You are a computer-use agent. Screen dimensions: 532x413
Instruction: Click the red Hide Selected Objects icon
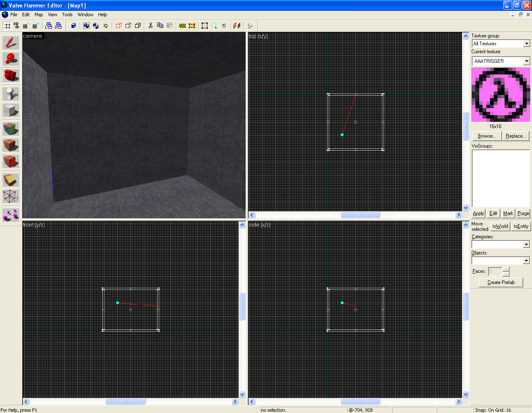click(118, 26)
